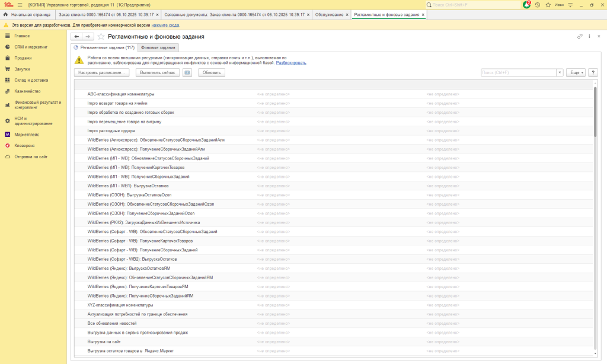The width and height of the screenshot is (607, 364).
Task: Expand the Еще dropdown menu
Action: pyautogui.click(x=576, y=72)
